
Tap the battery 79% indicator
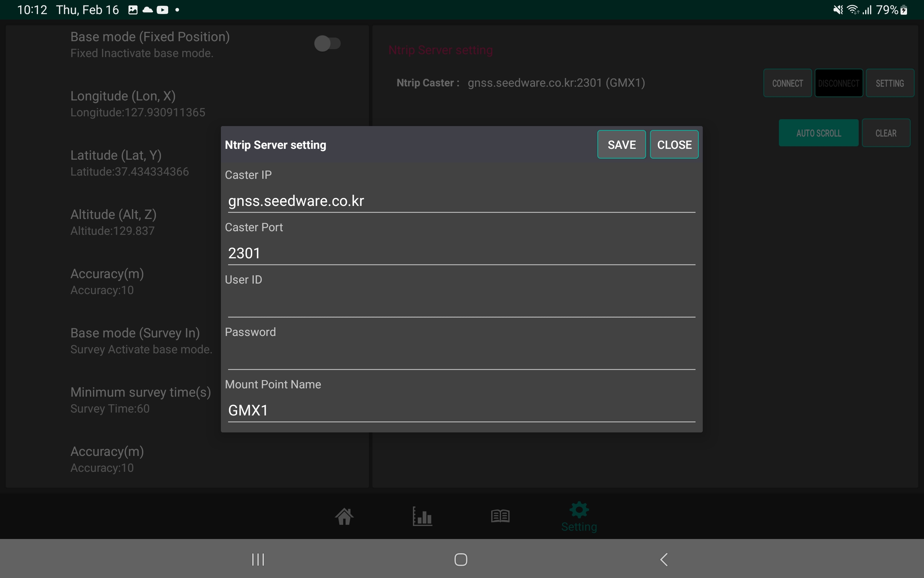click(x=892, y=10)
